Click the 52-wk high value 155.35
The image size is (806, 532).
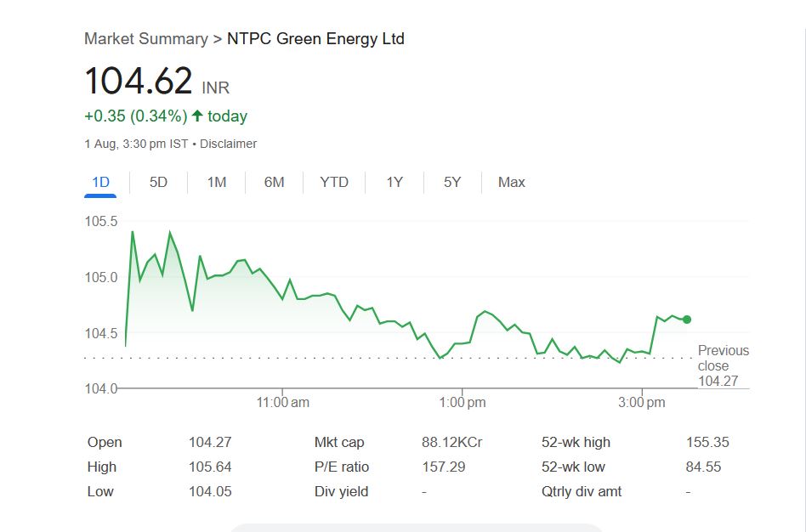[x=707, y=442]
